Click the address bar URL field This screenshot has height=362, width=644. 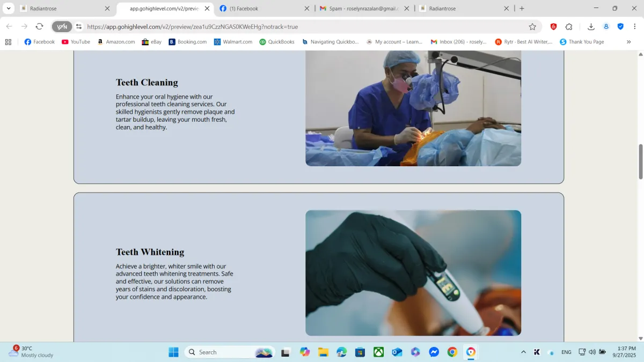(303, 26)
